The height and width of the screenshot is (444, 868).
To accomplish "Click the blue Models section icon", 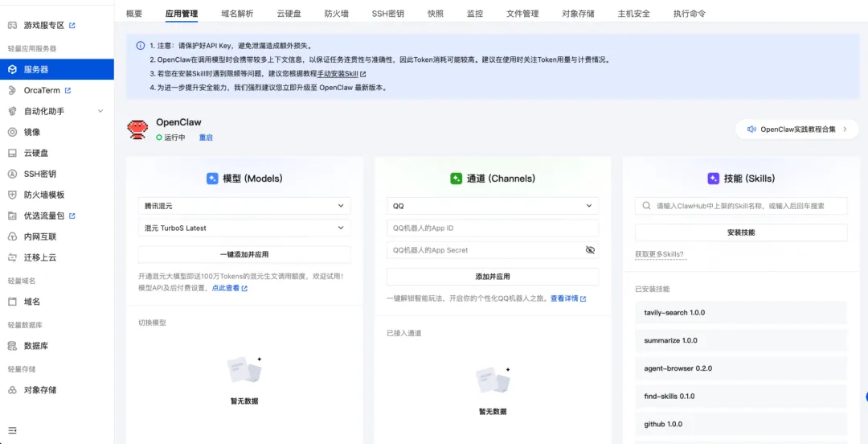I will [212, 179].
